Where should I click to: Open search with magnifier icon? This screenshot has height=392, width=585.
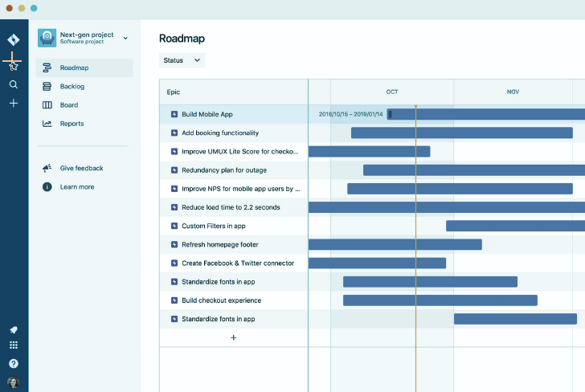point(14,84)
